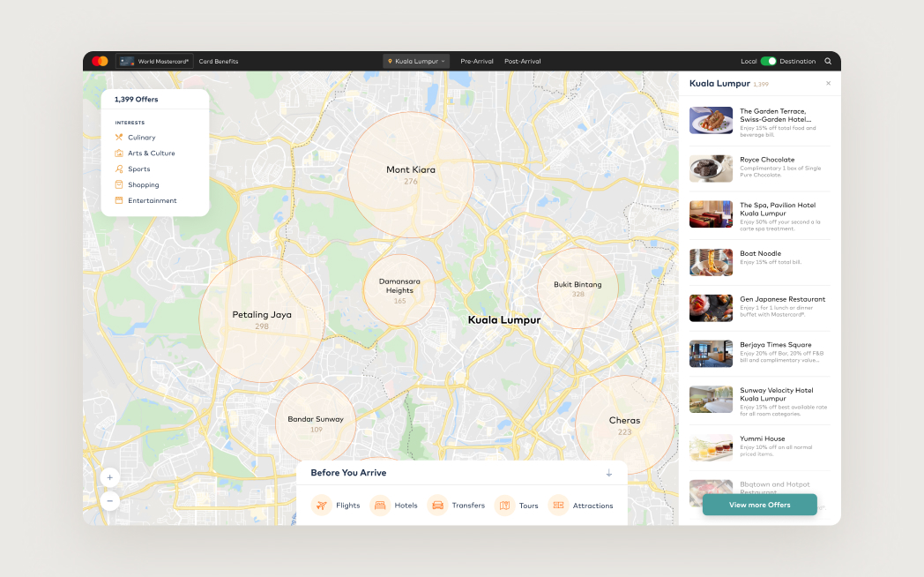Click the Sports interest icon
Screen dimensions: 924x577
point(118,169)
